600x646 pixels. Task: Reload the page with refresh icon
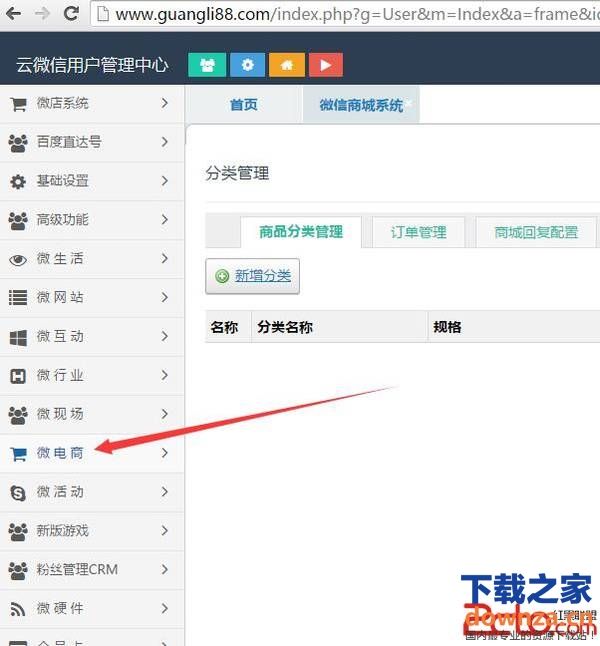(71, 14)
